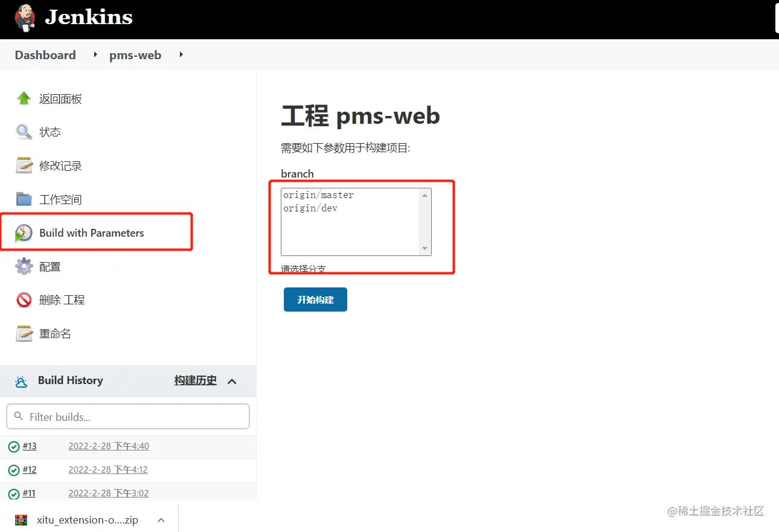
Task: Open the 修改记录 link
Action: (x=60, y=166)
